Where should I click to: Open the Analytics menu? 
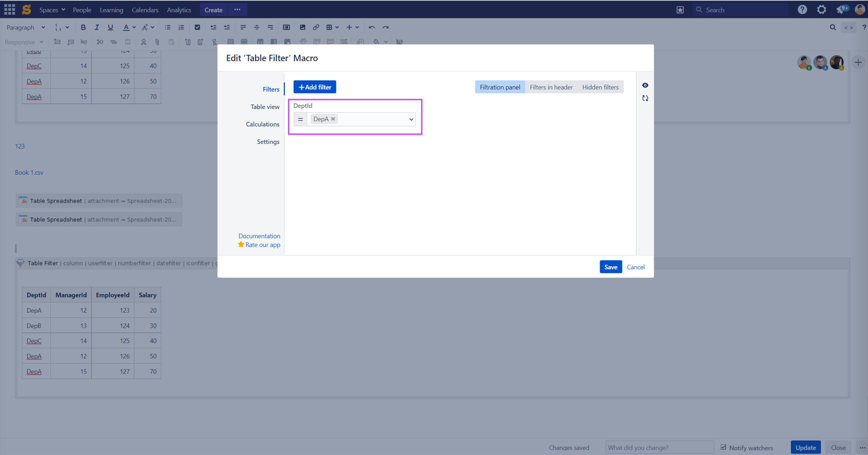point(179,10)
